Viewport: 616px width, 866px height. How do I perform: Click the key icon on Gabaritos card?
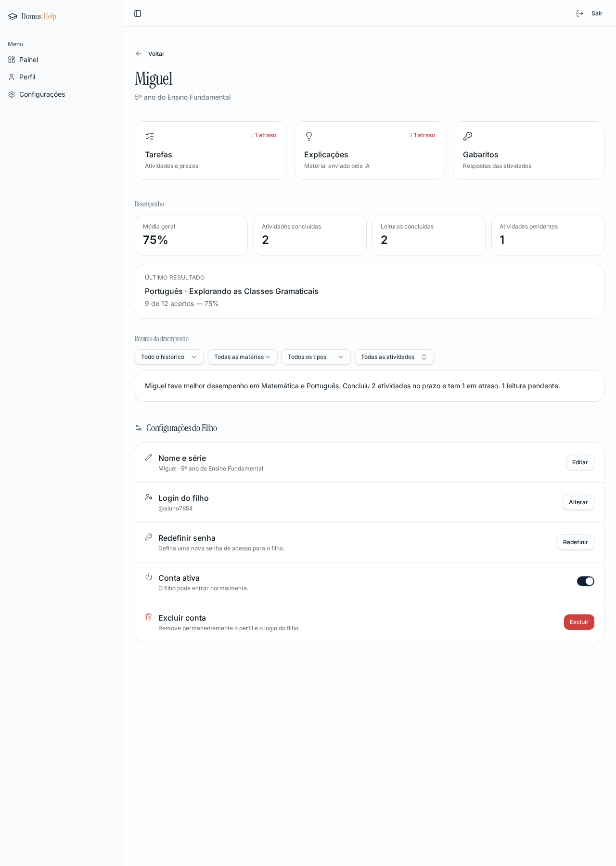[x=468, y=136]
